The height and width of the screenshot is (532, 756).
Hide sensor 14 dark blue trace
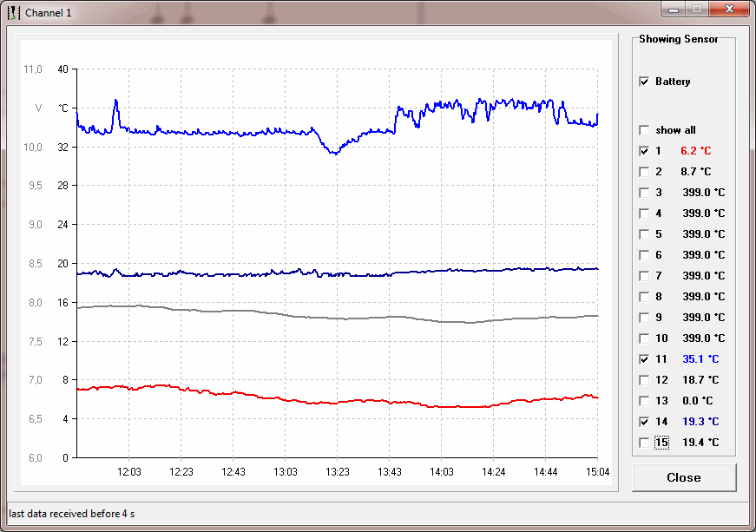click(x=644, y=422)
